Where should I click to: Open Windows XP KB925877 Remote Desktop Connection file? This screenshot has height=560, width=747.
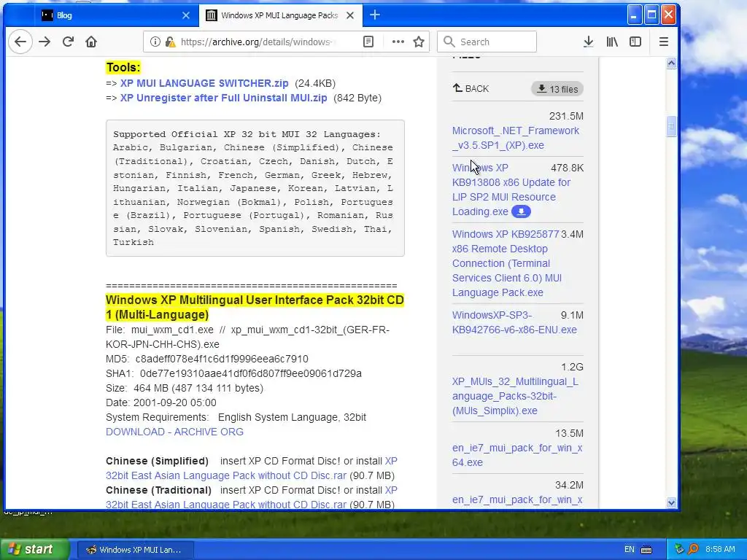click(507, 263)
